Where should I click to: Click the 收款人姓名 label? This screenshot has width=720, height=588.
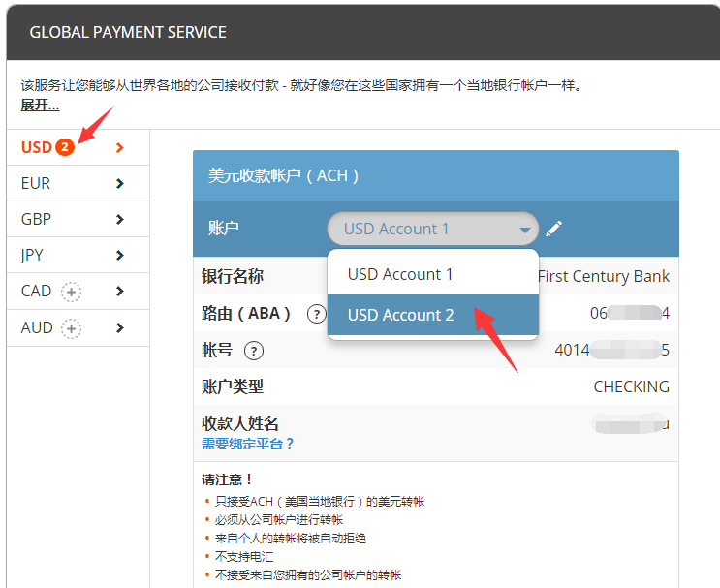pyautogui.click(x=240, y=423)
